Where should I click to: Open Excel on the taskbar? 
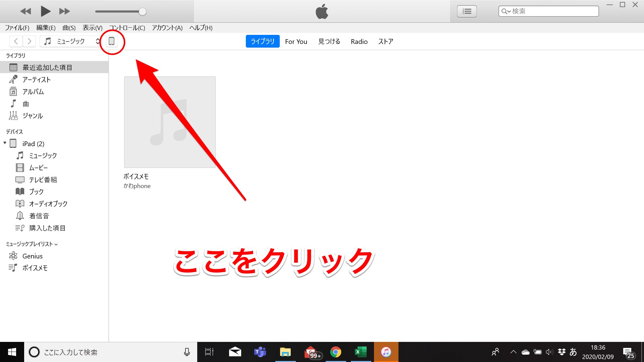[x=361, y=352]
